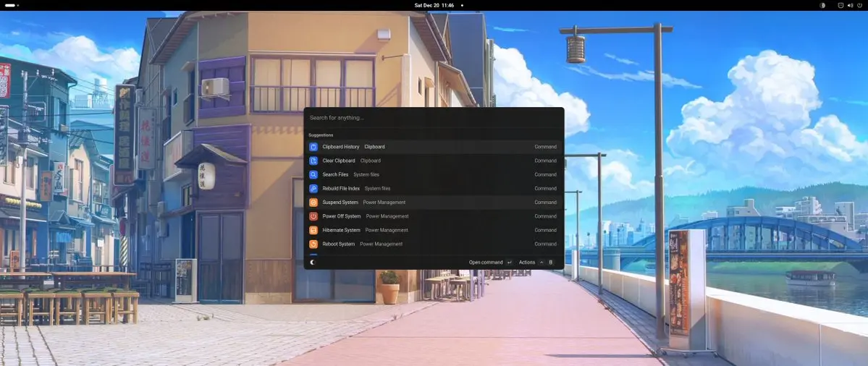
Task: Click the volume speaker icon in top bar
Action: [851, 5]
